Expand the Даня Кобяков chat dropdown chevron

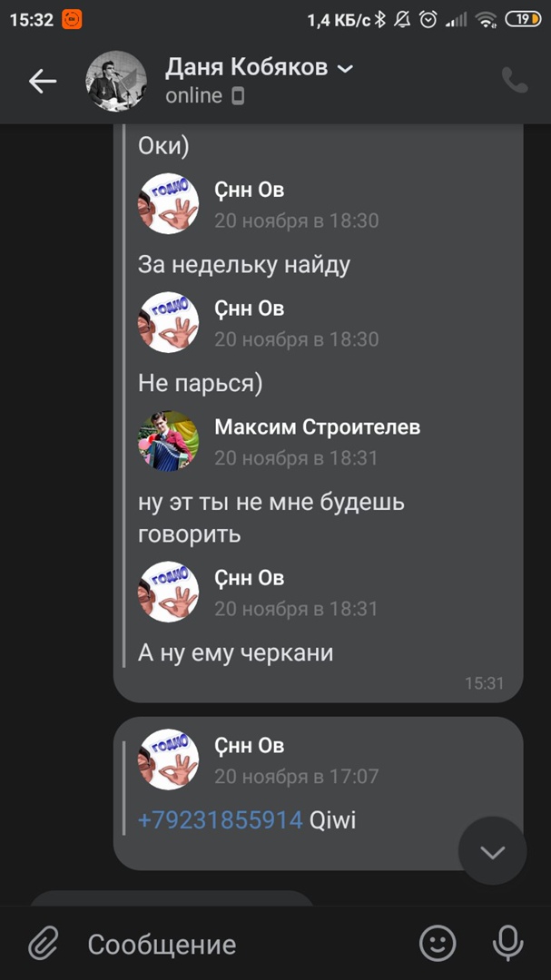click(x=345, y=68)
